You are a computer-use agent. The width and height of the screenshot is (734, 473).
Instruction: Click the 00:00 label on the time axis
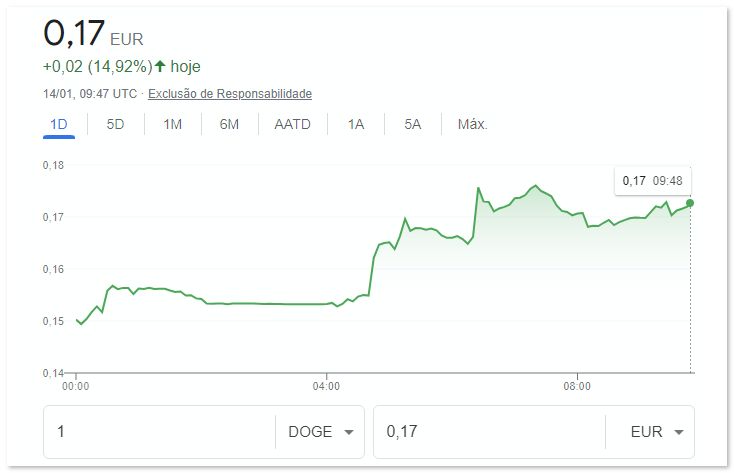click(76, 385)
